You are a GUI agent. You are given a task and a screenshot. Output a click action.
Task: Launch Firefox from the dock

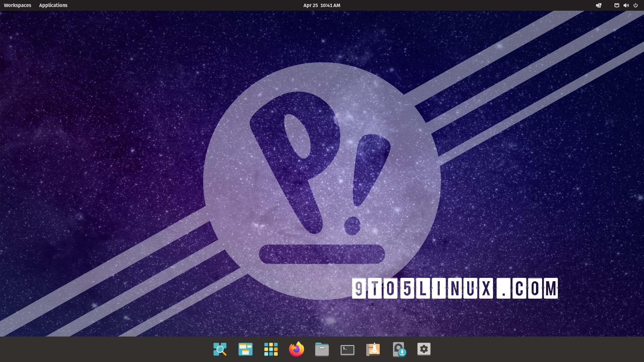click(297, 349)
